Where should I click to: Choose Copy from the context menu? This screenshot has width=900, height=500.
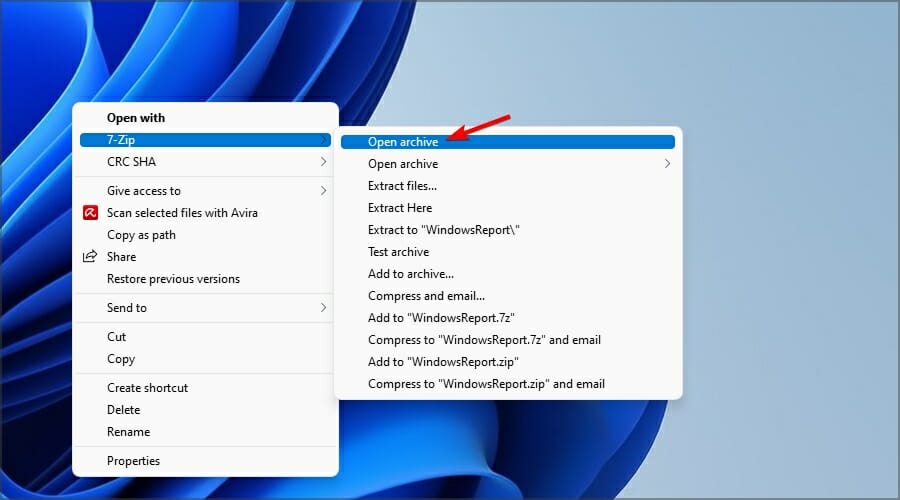pyautogui.click(x=205, y=359)
